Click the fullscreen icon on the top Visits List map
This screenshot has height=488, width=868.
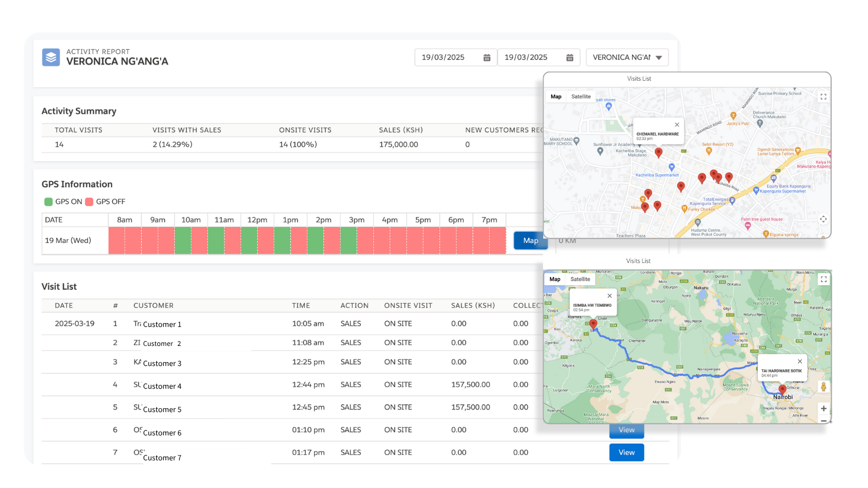point(822,97)
